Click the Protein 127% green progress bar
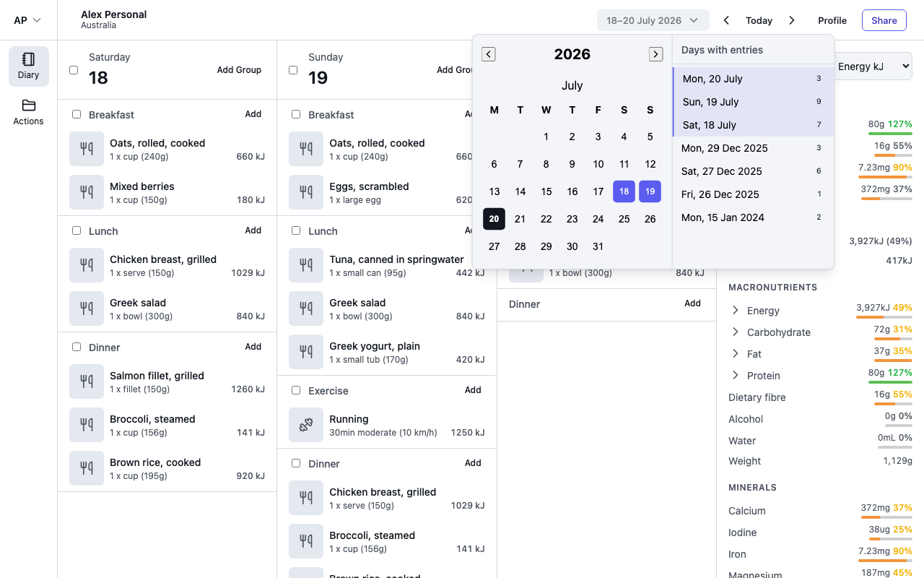The width and height of the screenshot is (924, 578). pyautogui.click(x=890, y=381)
